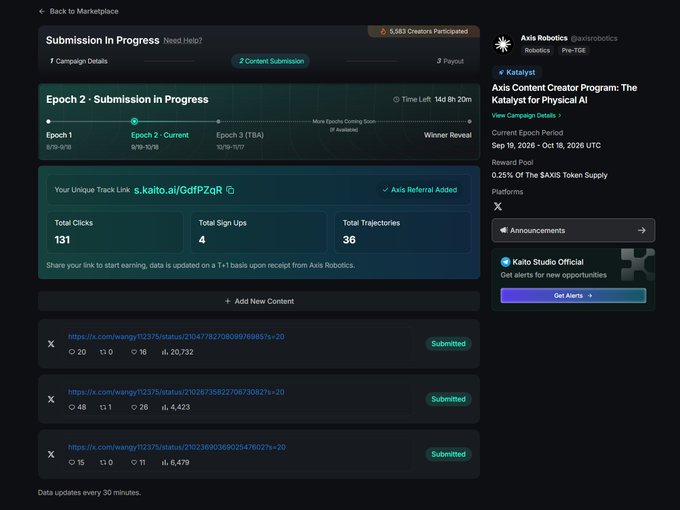Click the retweet icon in the 6,479-views row
The height and width of the screenshot is (510, 680).
103,463
